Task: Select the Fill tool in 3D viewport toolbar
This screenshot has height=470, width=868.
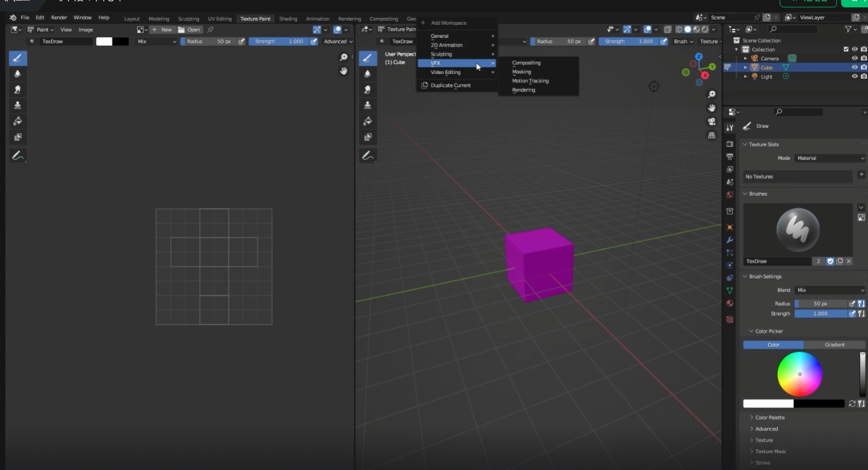Action: [x=368, y=121]
